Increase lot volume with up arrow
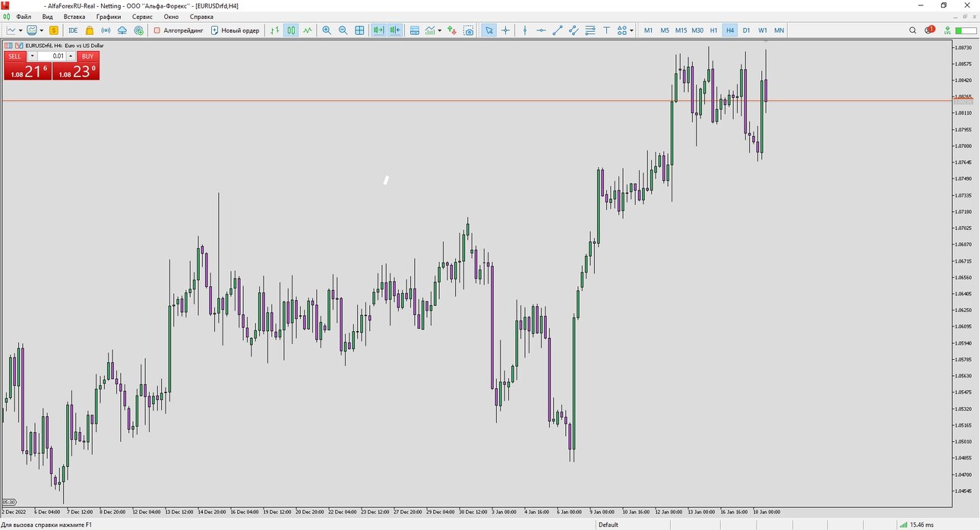 pyautogui.click(x=71, y=56)
